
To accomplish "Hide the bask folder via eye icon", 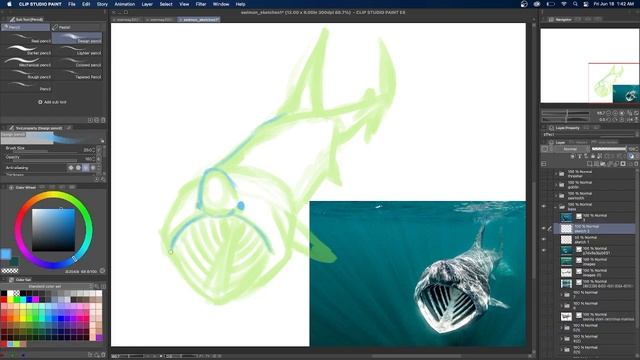I will coord(544,207).
